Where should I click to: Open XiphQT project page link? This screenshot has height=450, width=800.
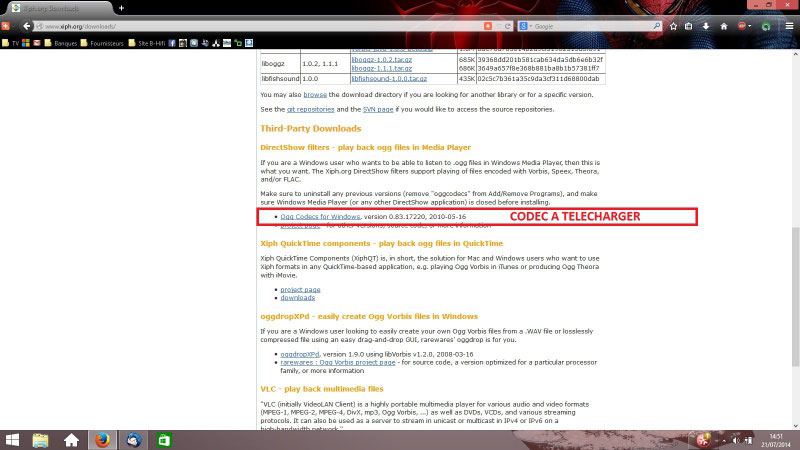click(300, 290)
